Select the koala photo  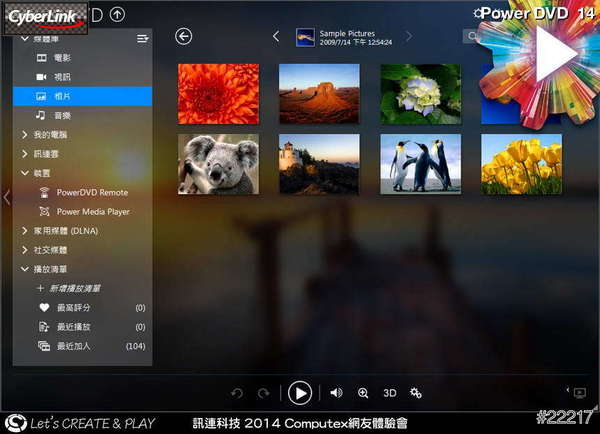(218, 164)
